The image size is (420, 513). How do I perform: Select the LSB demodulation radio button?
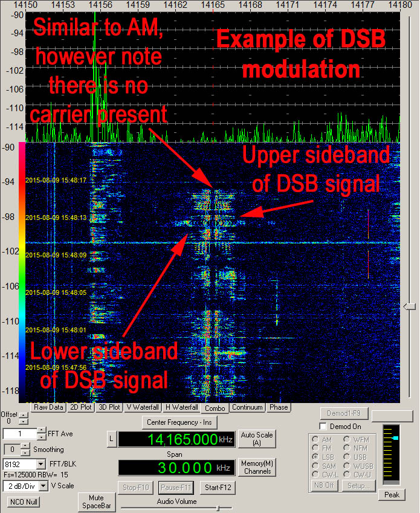click(x=315, y=457)
